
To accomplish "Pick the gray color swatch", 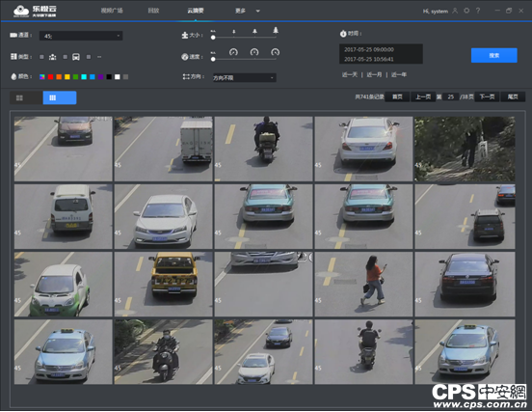I will click(126, 77).
